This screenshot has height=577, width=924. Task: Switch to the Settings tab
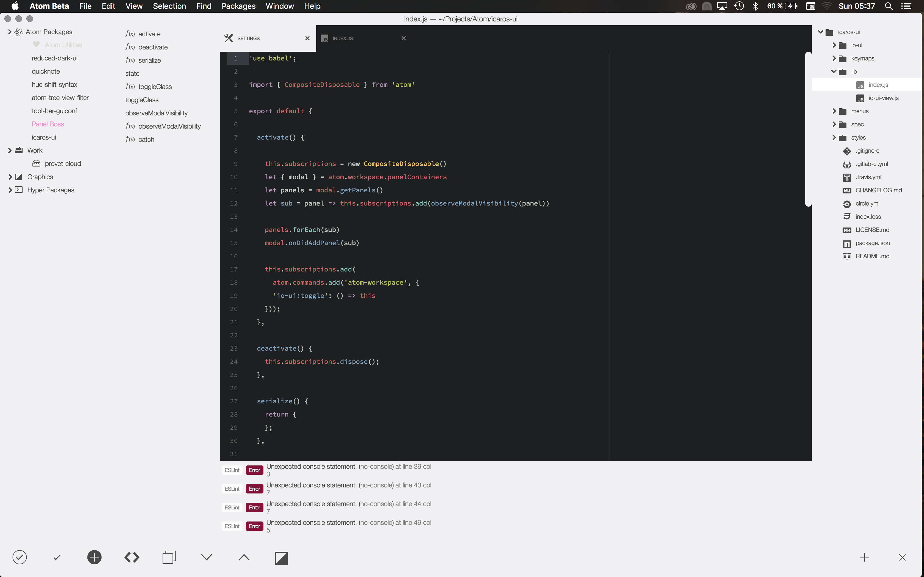(249, 38)
